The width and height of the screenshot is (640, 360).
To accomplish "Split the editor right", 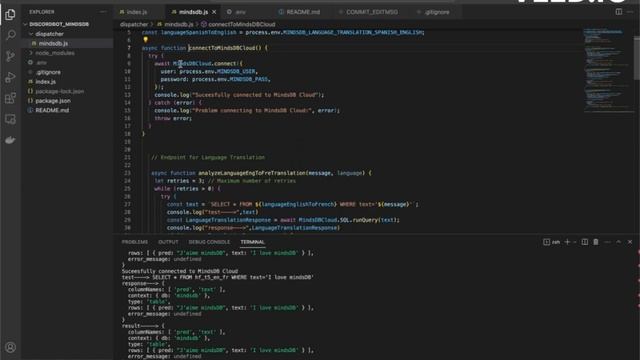I will (x=619, y=12).
